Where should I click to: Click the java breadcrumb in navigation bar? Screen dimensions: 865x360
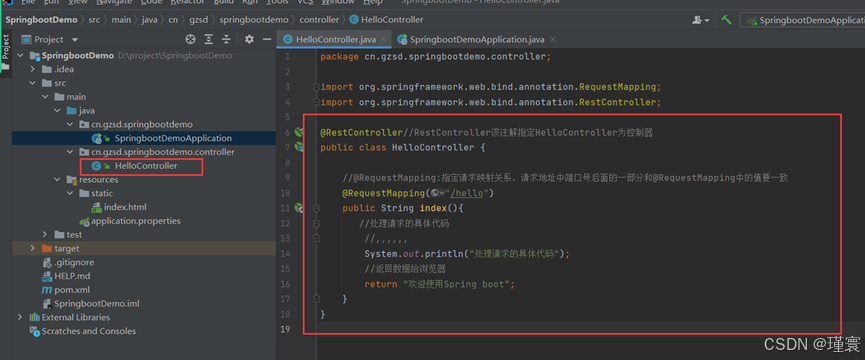pos(149,20)
